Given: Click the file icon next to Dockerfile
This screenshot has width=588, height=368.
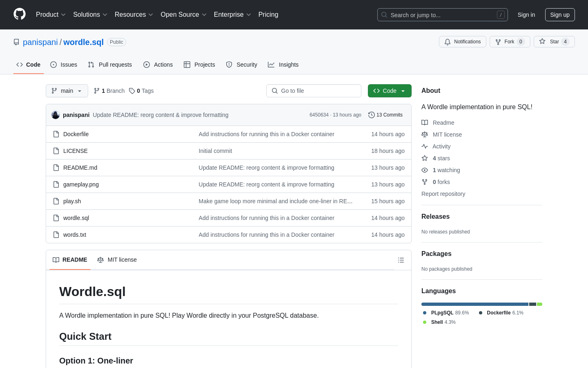Looking at the screenshot, I should (x=56, y=134).
